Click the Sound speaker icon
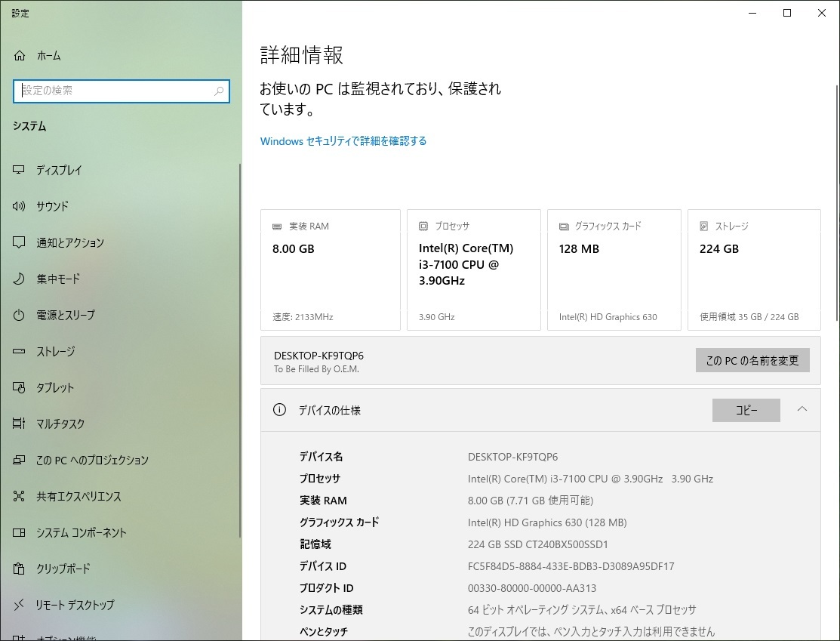The image size is (840, 641). tap(19, 206)
